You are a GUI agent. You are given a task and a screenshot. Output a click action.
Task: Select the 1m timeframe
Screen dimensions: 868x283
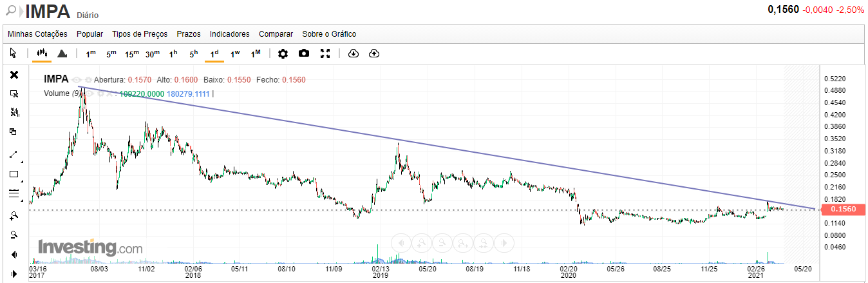tap(91, 54)
